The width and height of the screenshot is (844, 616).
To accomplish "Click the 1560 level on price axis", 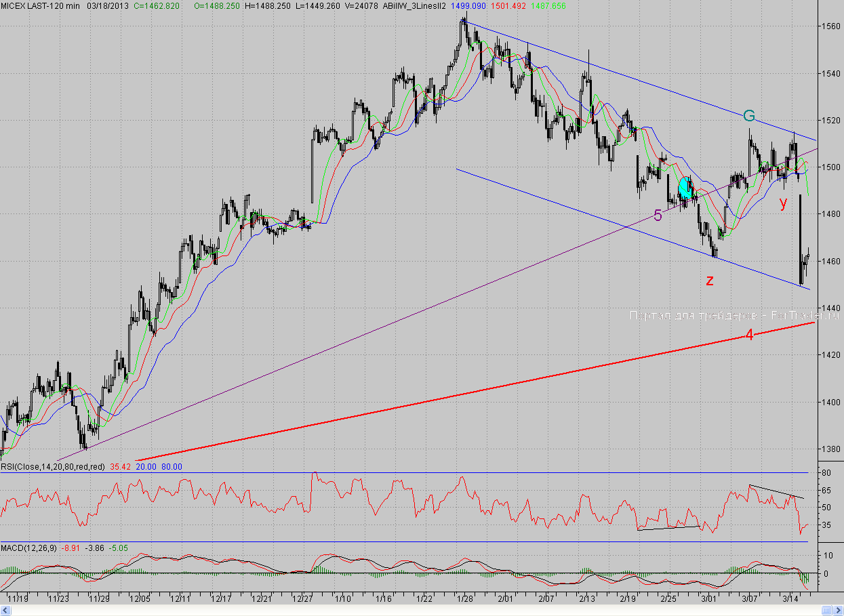I will click(x=830, y=26).
